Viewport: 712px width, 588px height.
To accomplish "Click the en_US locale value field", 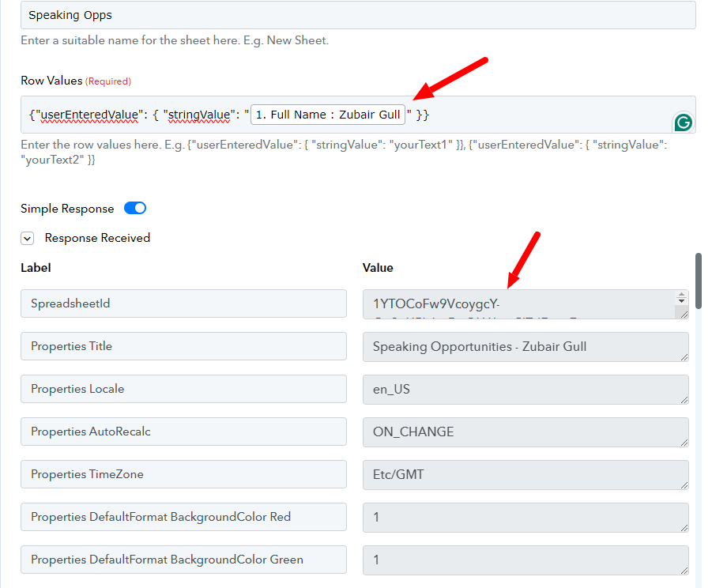I will click(526, 389).
